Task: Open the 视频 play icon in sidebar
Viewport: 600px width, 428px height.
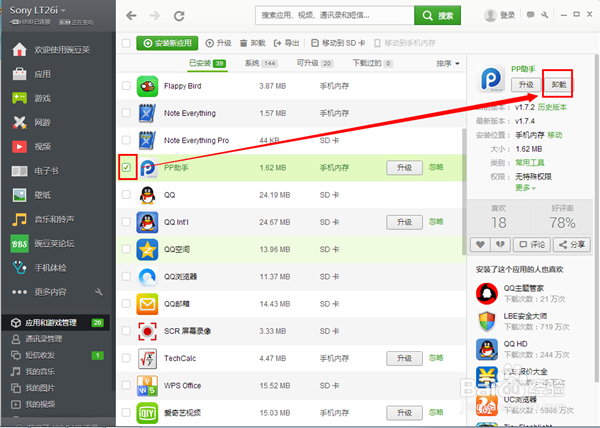Action: 20,146
